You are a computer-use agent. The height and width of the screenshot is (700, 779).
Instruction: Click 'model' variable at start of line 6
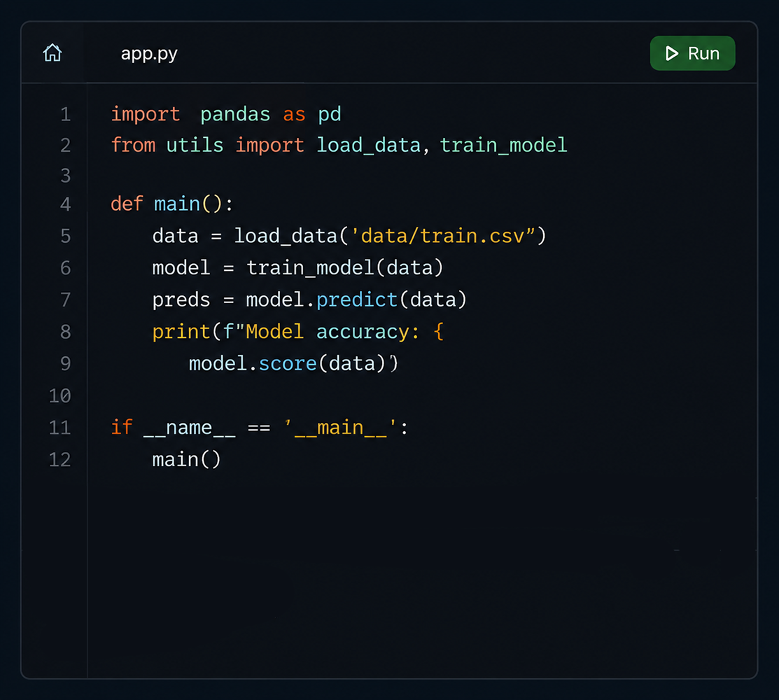coord(181,268)
